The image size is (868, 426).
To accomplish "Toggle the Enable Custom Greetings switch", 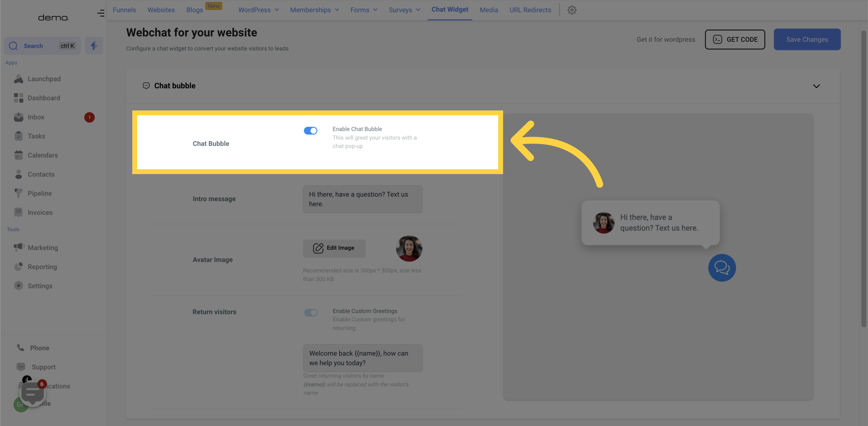I will [x=310, y=313].
